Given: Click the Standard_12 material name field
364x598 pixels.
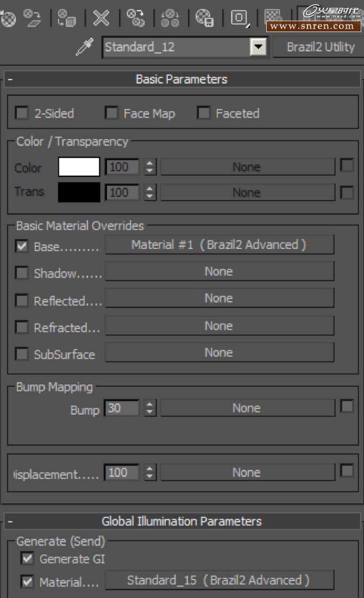Looking at the screenshot, I should coord(177,47).
